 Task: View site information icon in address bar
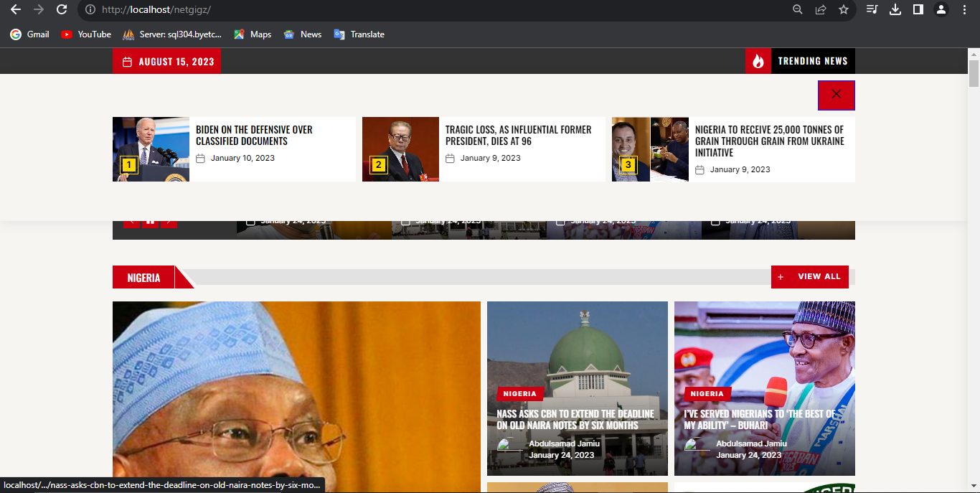[90, 10]
